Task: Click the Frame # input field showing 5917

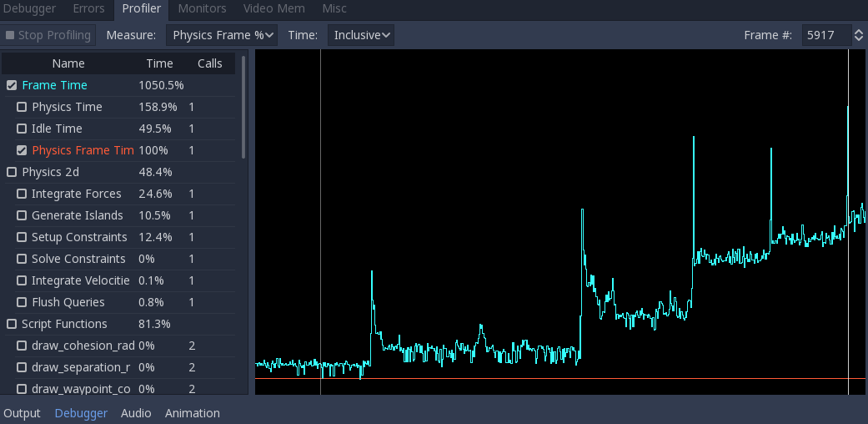Action: point(826,35)
